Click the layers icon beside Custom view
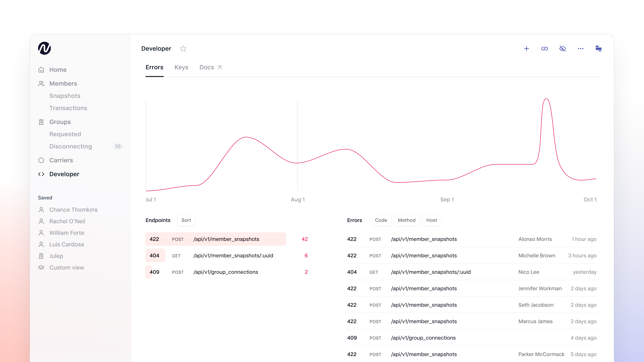This screenshot has height=362, width=644. click(41, 268)
